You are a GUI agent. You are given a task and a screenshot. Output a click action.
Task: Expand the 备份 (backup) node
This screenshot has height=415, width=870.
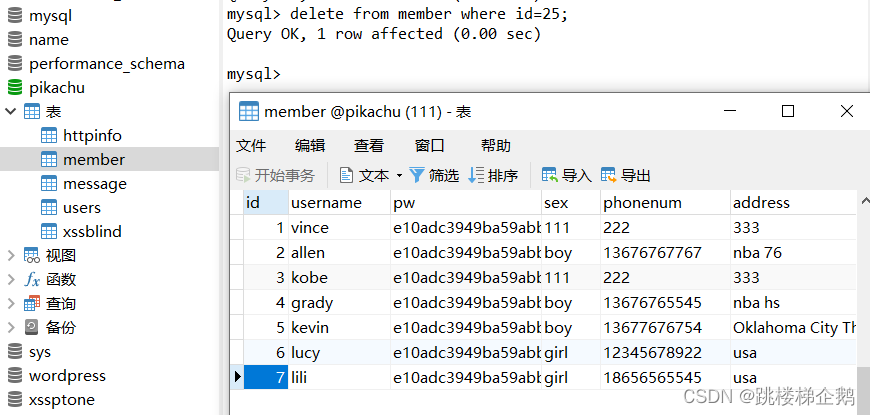(11, 327)
